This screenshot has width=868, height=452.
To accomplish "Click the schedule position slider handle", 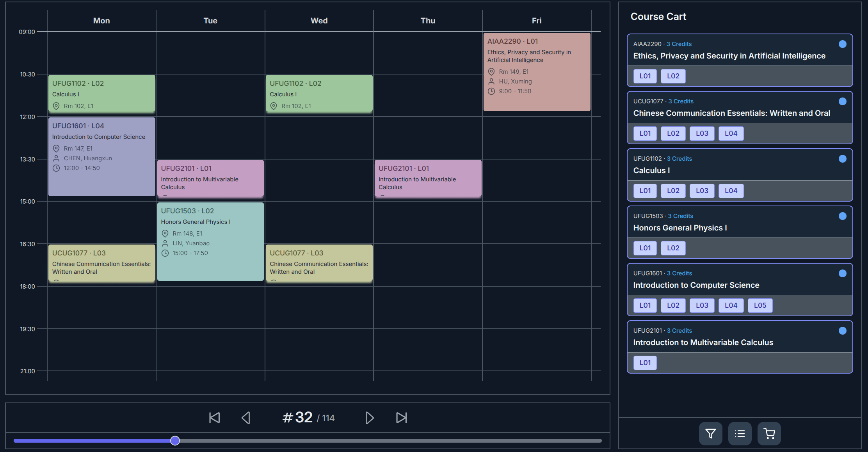I will [175, 441].
